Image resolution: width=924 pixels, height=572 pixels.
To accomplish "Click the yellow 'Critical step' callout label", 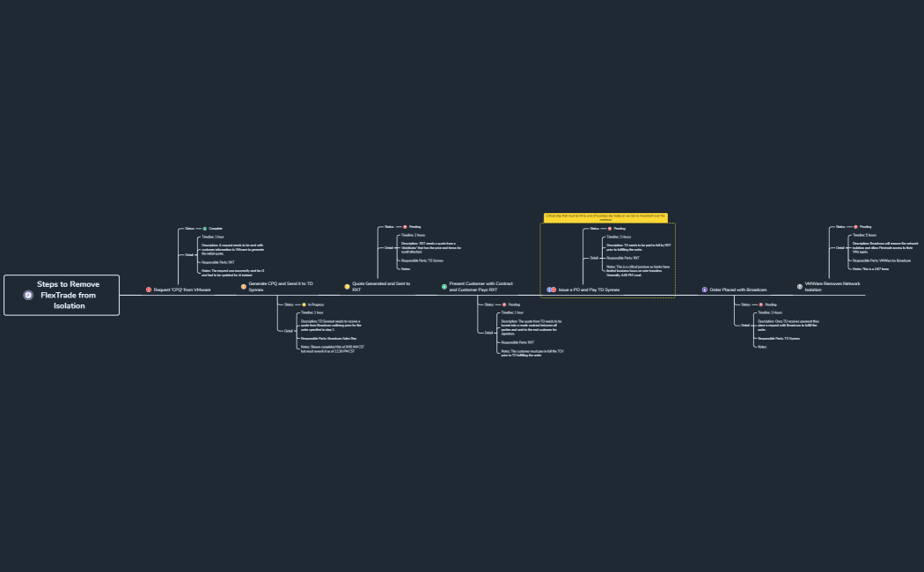I will tap(605, 217).
